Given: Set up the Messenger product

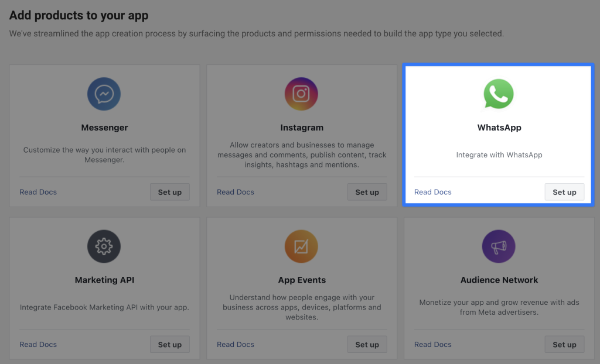Looking at the screenshot, I should click(x=169, y=191).
